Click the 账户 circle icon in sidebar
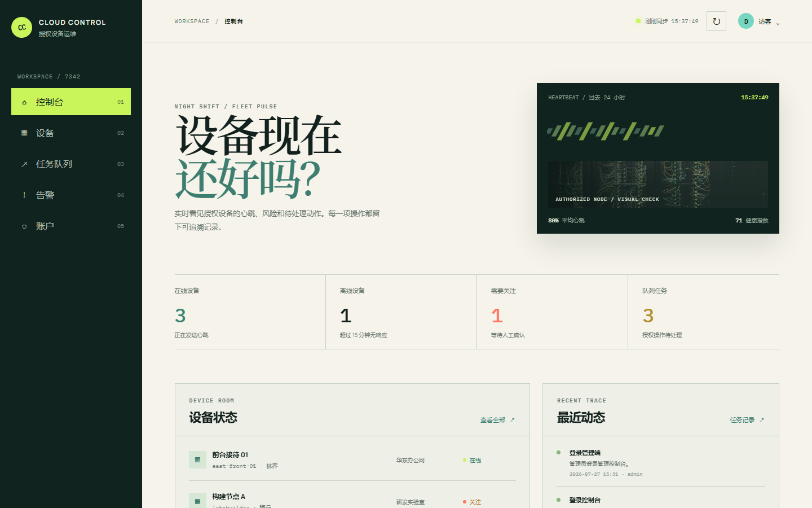 [24, 226]
